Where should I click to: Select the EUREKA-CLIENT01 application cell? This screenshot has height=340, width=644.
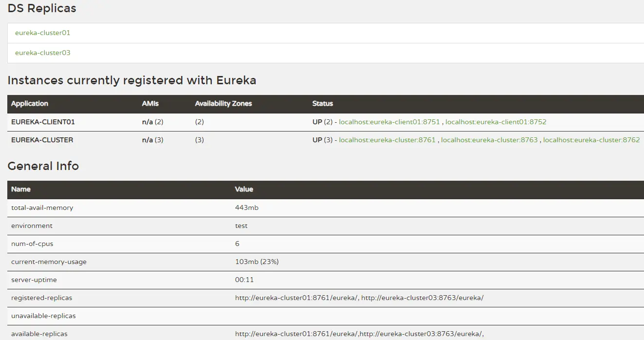(43, 122)
